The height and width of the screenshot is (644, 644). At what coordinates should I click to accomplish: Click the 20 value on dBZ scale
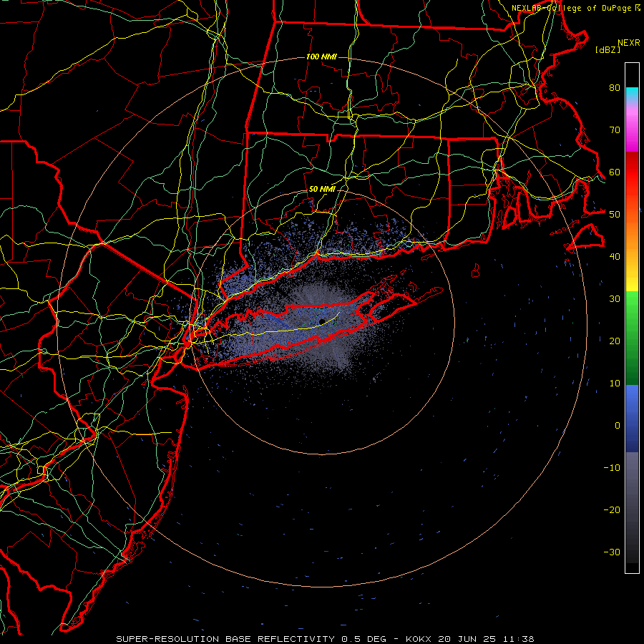(615, 341)
